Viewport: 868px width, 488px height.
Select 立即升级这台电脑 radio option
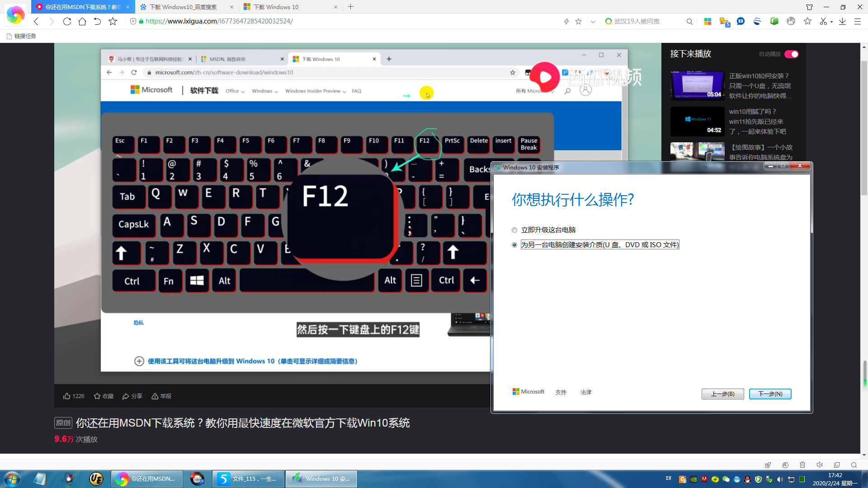coord(514,230)
